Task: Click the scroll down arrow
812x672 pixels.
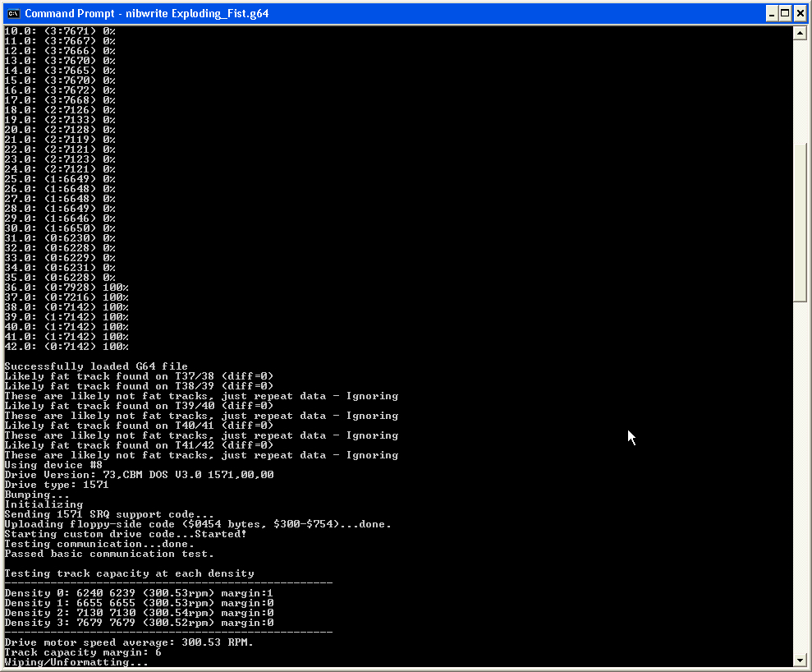Action: (800, 660)
